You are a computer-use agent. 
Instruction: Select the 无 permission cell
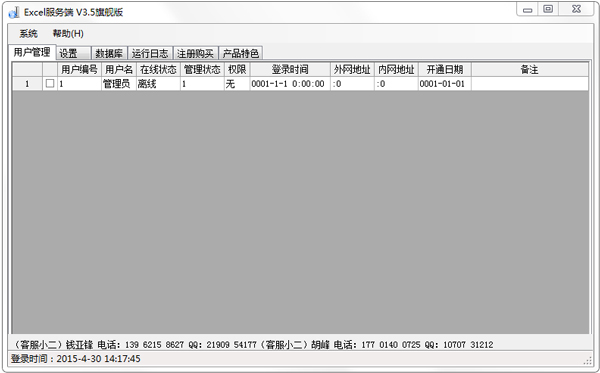pos(237,84)
